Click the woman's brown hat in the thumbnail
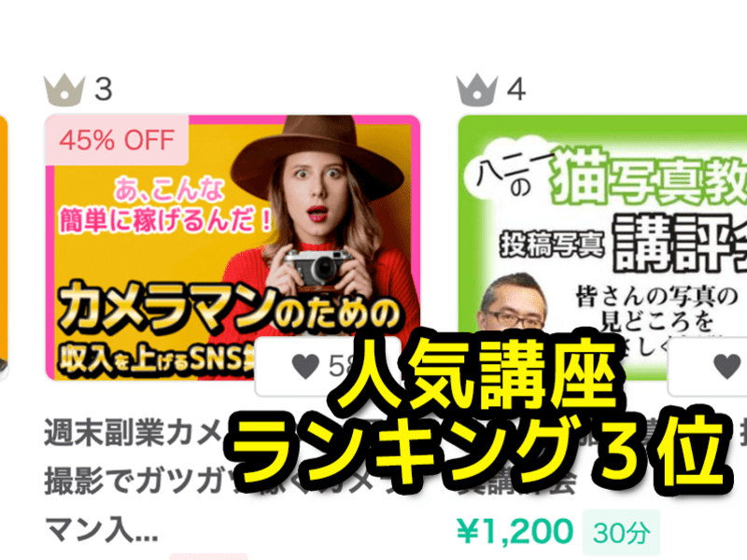 [x=317, y=151]
